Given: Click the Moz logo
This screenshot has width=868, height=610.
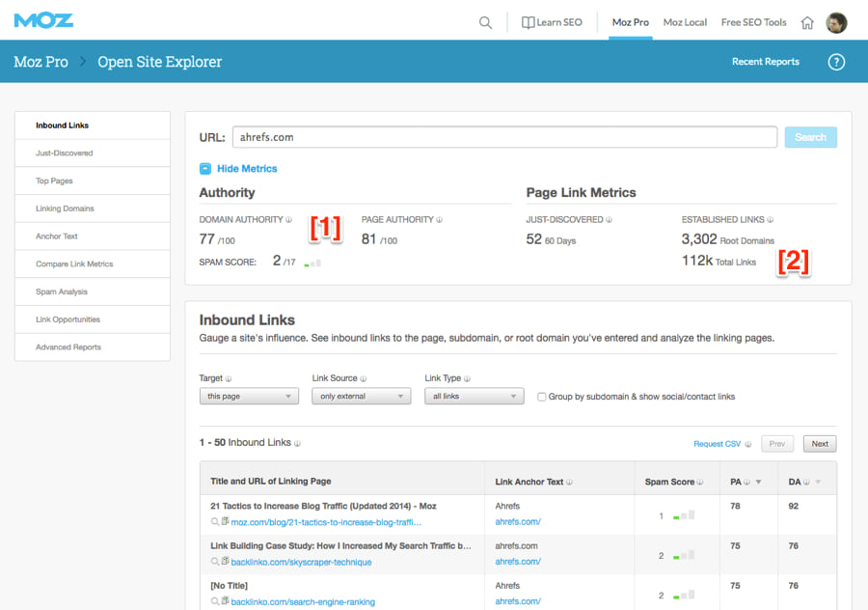Looking at the screenshot, I should (x=43, y=20).
